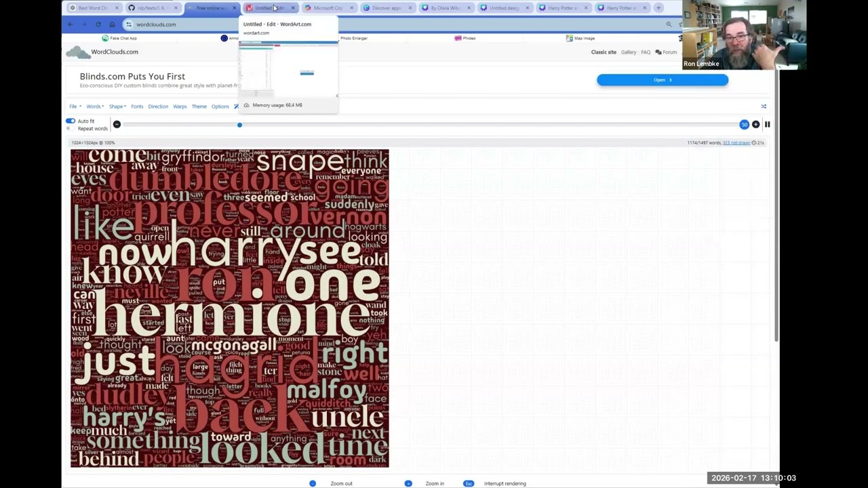
Task: Open the Map Image bookmark
Action: pyautogui.click(x=580, y=39)
